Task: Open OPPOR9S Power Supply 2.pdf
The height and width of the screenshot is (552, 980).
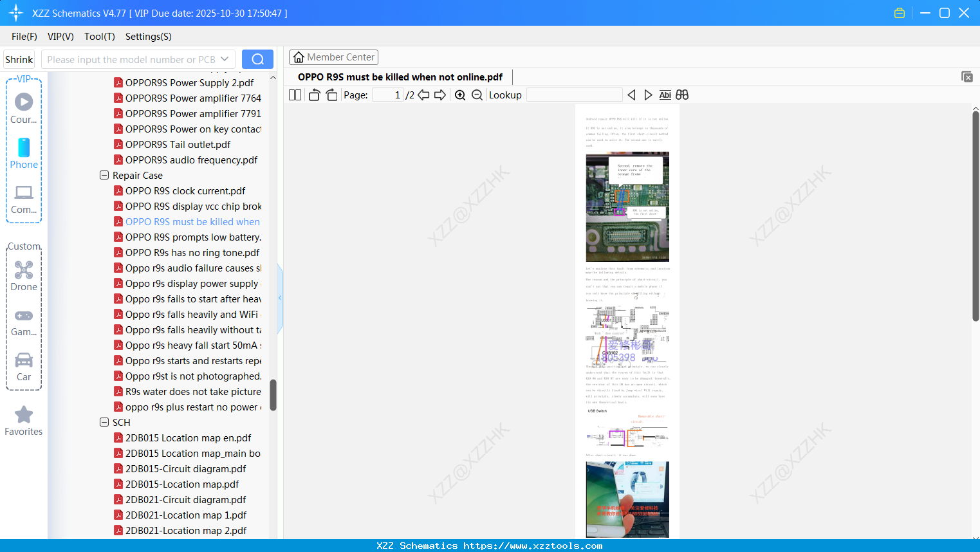Action: point(189,82)
